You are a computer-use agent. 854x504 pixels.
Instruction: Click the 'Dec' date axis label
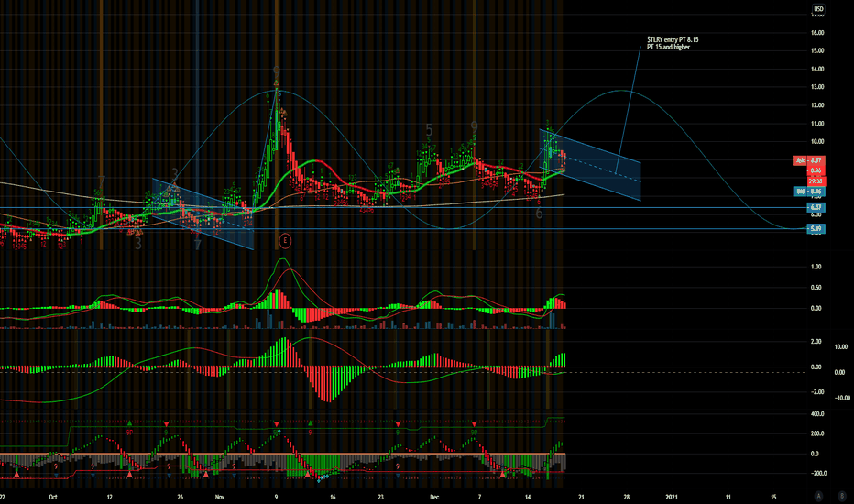[434, 497]
